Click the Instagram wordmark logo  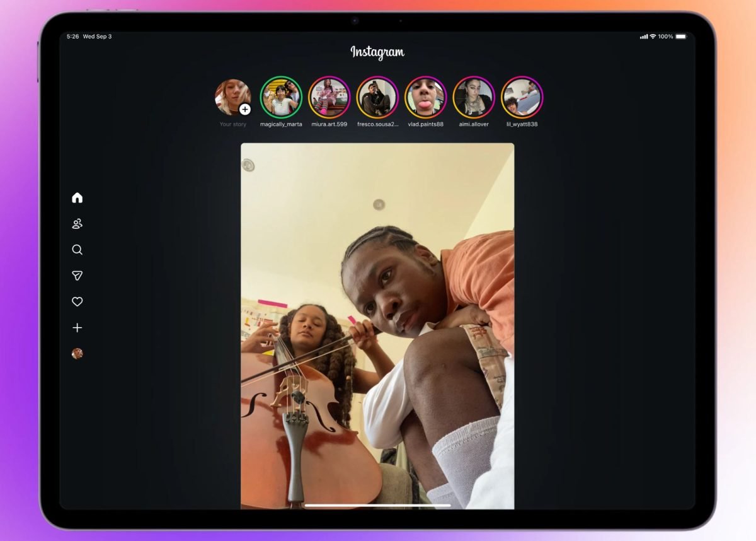[x=377, y=52]
